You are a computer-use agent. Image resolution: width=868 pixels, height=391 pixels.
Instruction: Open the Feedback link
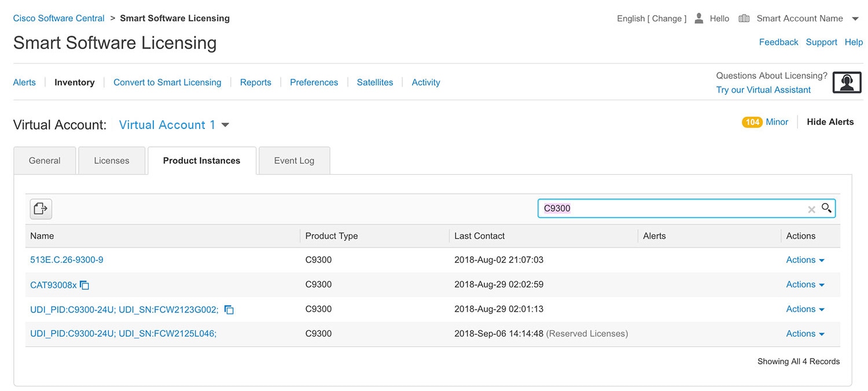[778, 42]
